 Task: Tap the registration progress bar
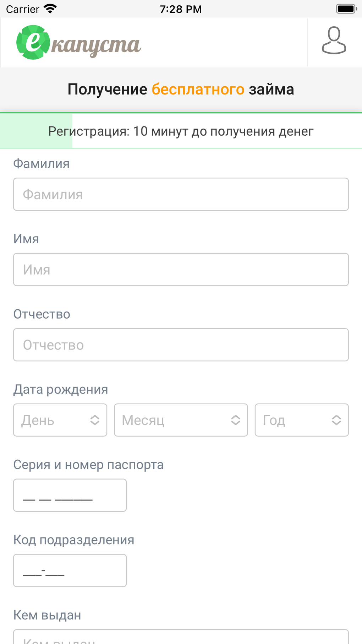click(181, 131)
